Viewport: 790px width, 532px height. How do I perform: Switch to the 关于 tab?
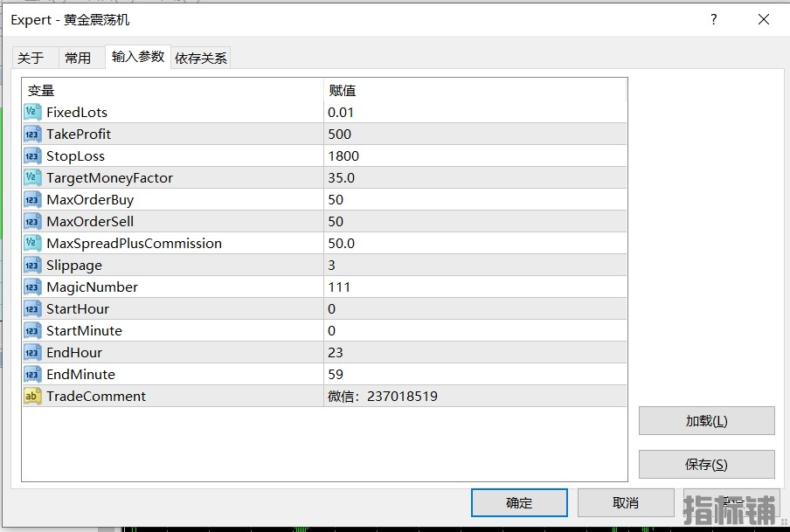[31, 58]
